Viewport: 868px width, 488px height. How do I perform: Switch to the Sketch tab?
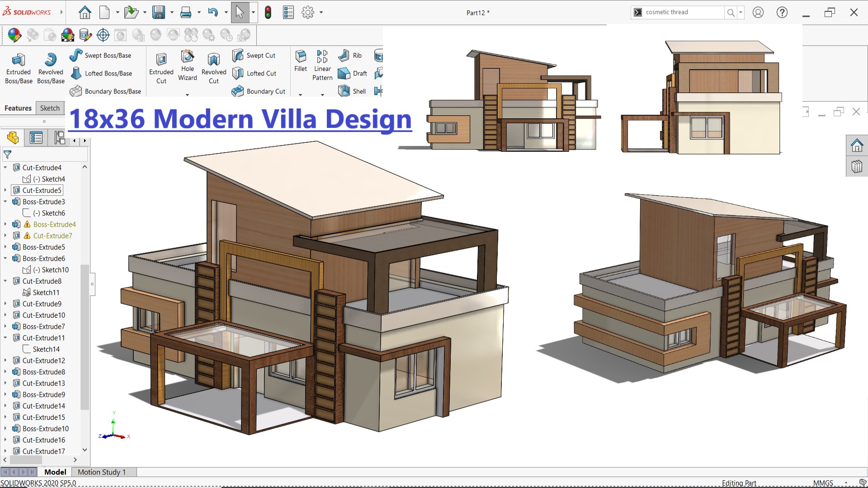click(x=50, y=108)
